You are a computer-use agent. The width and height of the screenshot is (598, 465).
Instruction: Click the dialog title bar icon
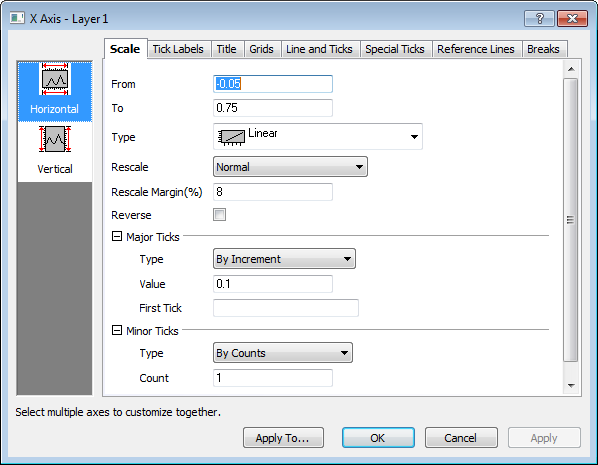tap(17, 18)
